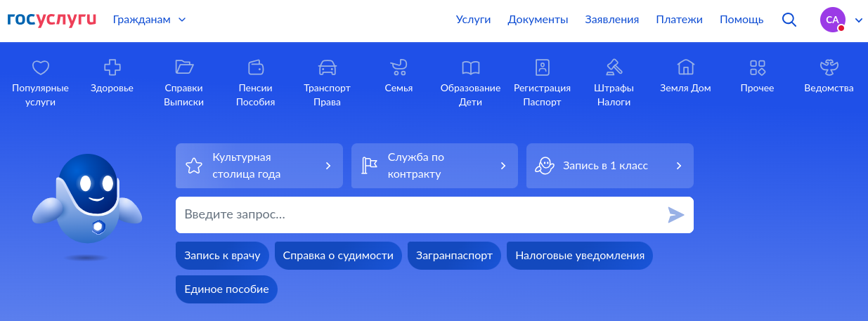Select the Регистрация Паспорт document icon
Image resolution: width=868 pixels, height=321 pixels.
[542, 67]
